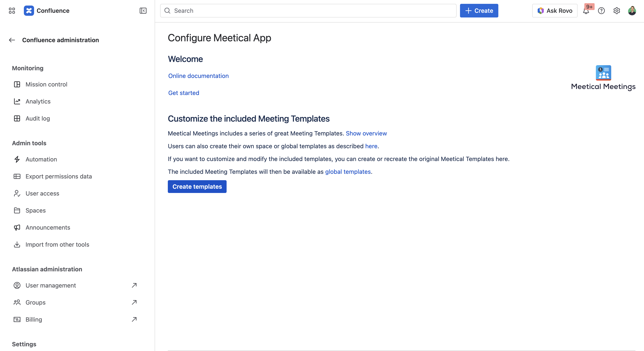Click the back arrow beside Confluence administration
Viewport: 644px width, 351px height.
click(12, 40)
